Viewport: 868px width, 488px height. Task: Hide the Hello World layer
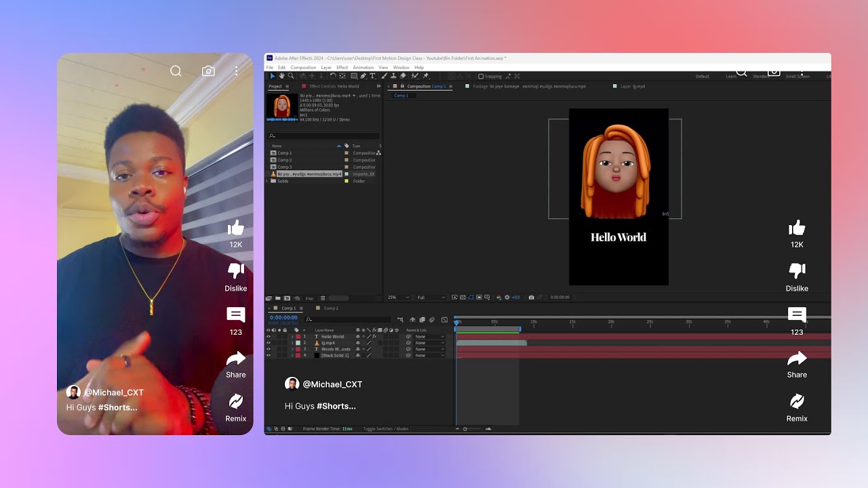pyautogui.click(x=269, y=337)
